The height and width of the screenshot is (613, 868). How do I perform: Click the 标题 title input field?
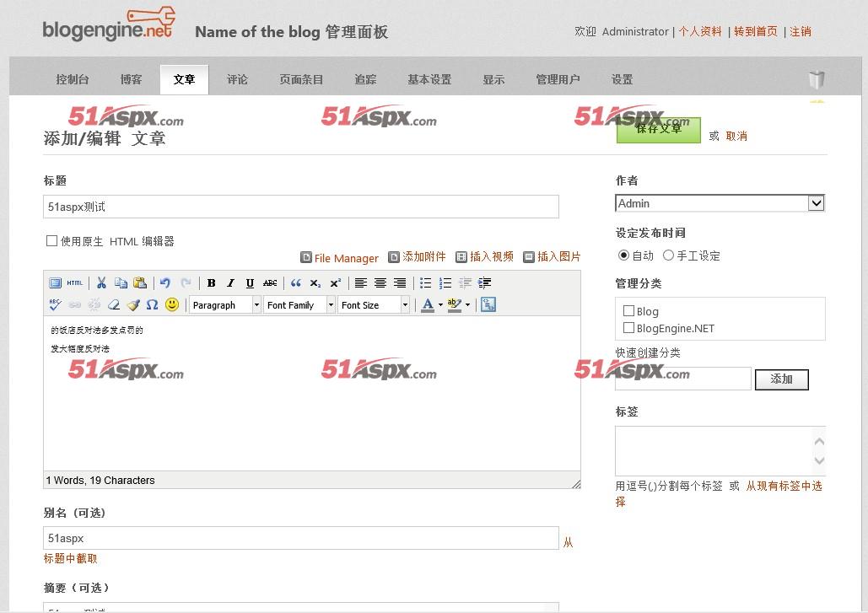301,207
